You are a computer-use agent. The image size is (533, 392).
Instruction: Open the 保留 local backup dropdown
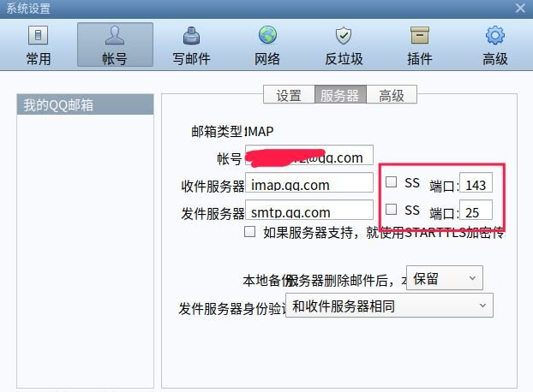444,278
